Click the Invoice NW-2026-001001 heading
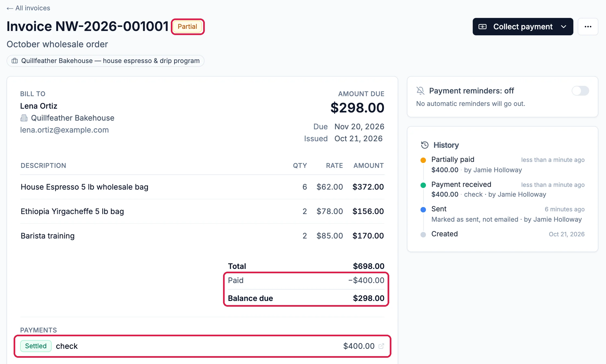The width and height of the screenshot is (606, 364). (88, 27)
